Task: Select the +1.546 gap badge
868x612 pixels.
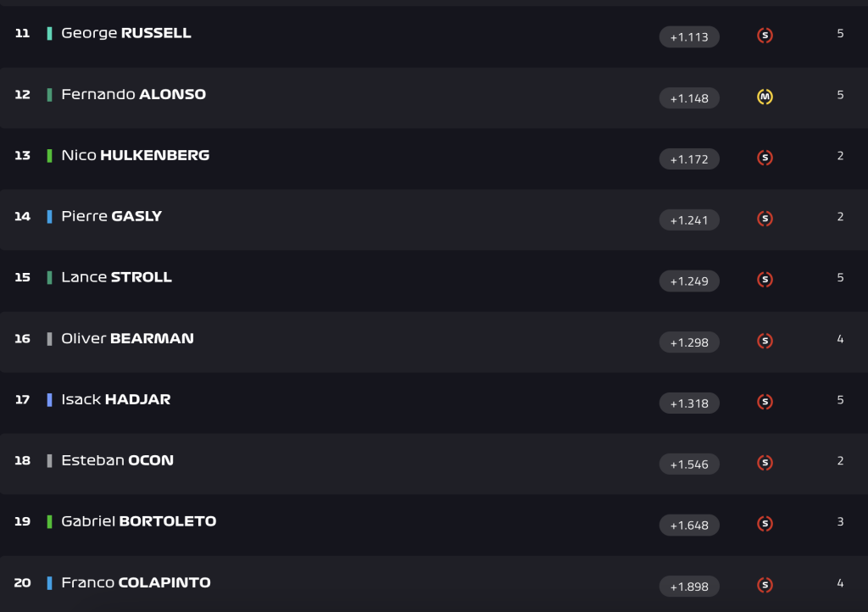Action: (x=689, y=465)
